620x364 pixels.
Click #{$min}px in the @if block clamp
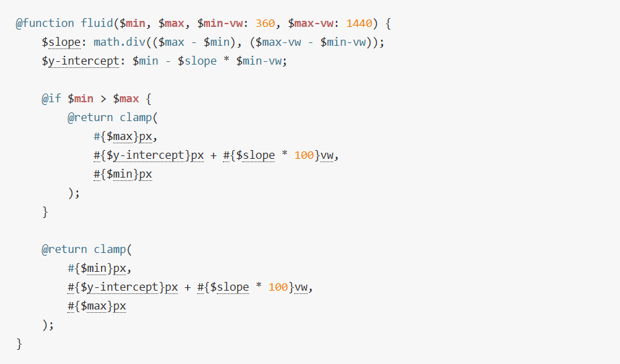(x=123, y=174)
